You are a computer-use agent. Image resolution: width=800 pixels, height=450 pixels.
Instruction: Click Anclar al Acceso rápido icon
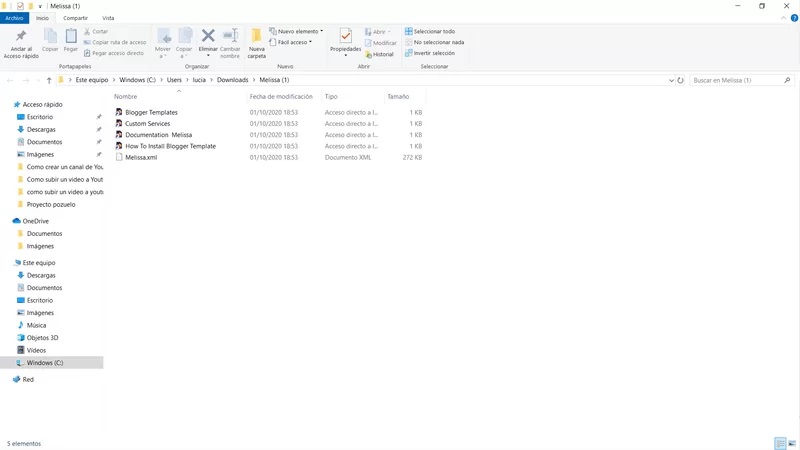20,38
